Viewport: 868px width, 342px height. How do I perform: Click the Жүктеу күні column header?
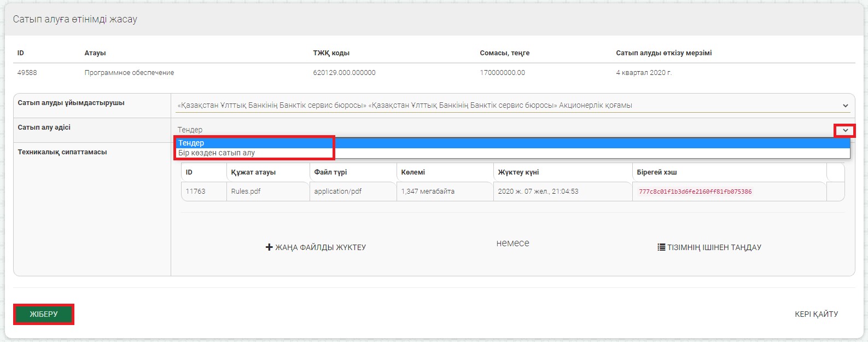(x=518, y=172)
